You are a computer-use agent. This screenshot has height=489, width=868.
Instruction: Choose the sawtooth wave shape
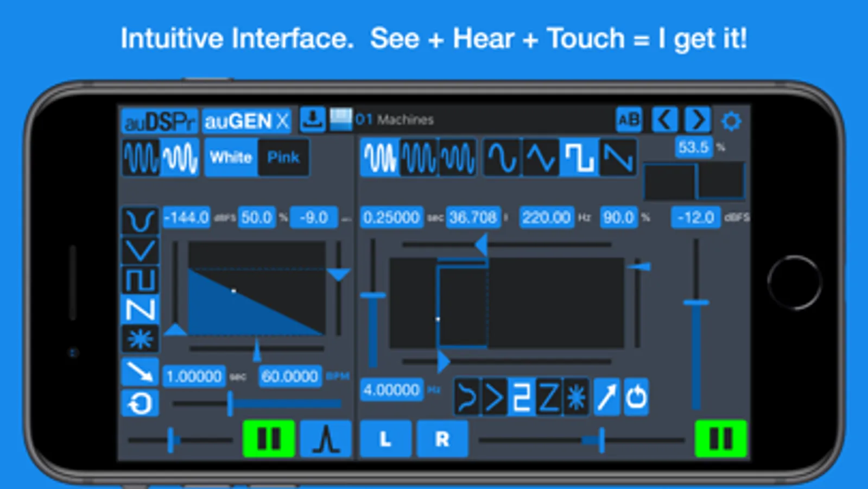point(618,158)
